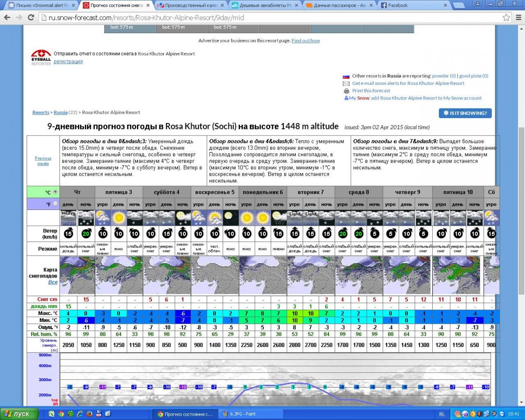This screenshot has width=525, height=420.
Task: Click the 18:41 taskbar clock
Action: 514,414
